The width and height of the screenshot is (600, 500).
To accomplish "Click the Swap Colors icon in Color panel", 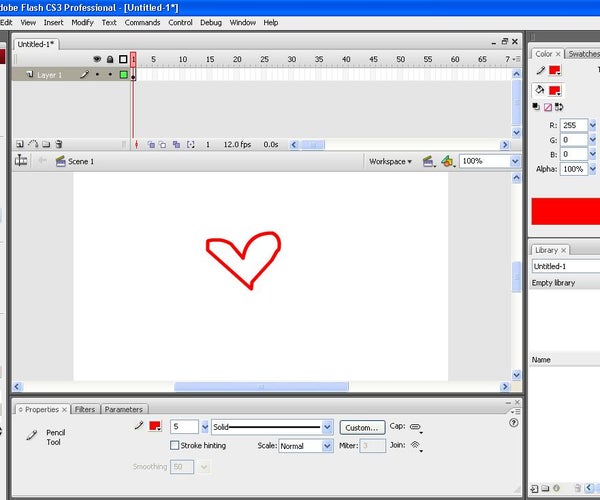I will point(559,107).
